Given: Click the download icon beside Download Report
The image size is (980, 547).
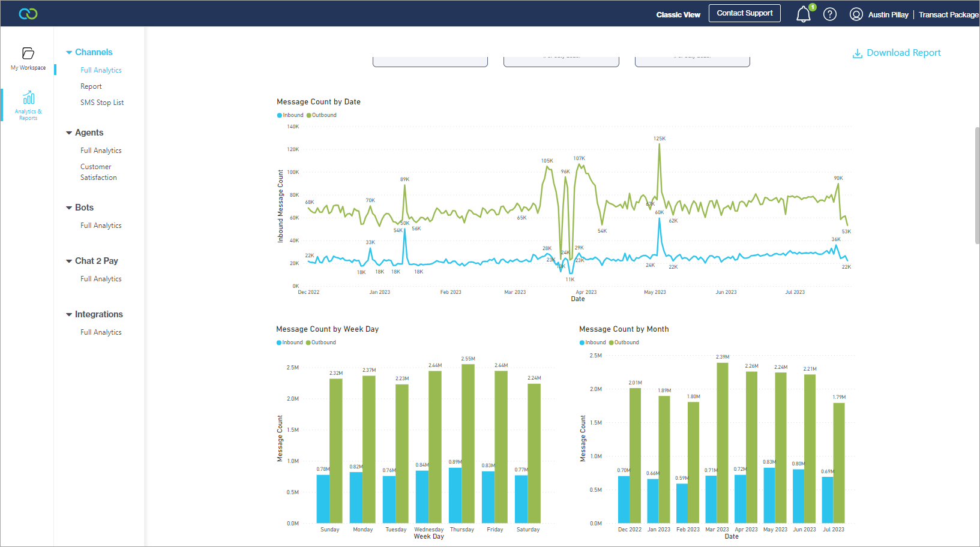Looking at the screenshot, I should [858, 53].
